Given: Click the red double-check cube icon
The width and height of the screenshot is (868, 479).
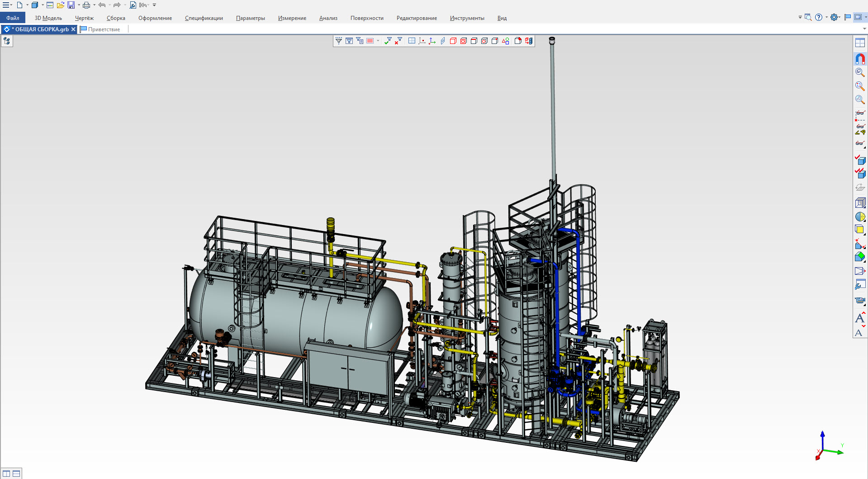Looking at the screenshot, I should [860, 173].
